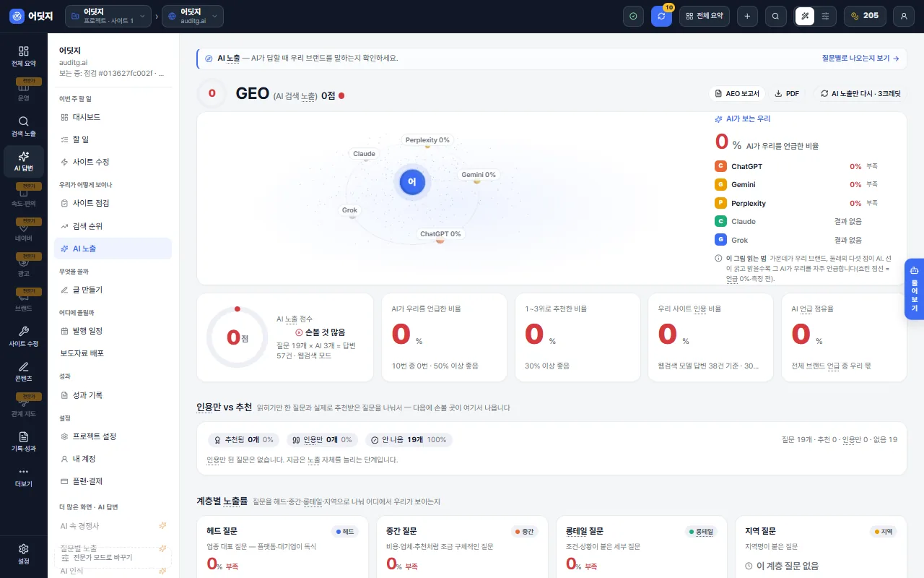Download the PDF report
Screen dimensions: 924x578
787,93
